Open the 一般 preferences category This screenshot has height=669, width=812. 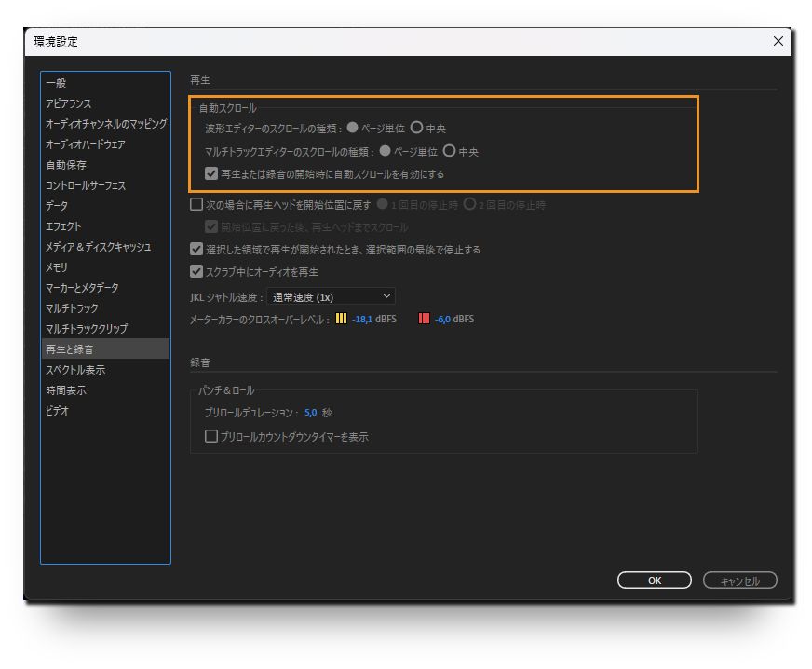tap(105, 83)
